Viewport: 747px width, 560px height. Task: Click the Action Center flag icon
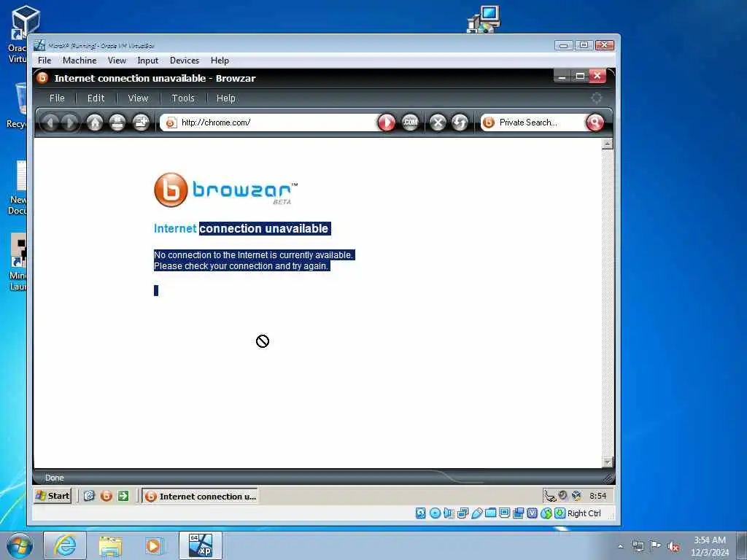point(656,545)
